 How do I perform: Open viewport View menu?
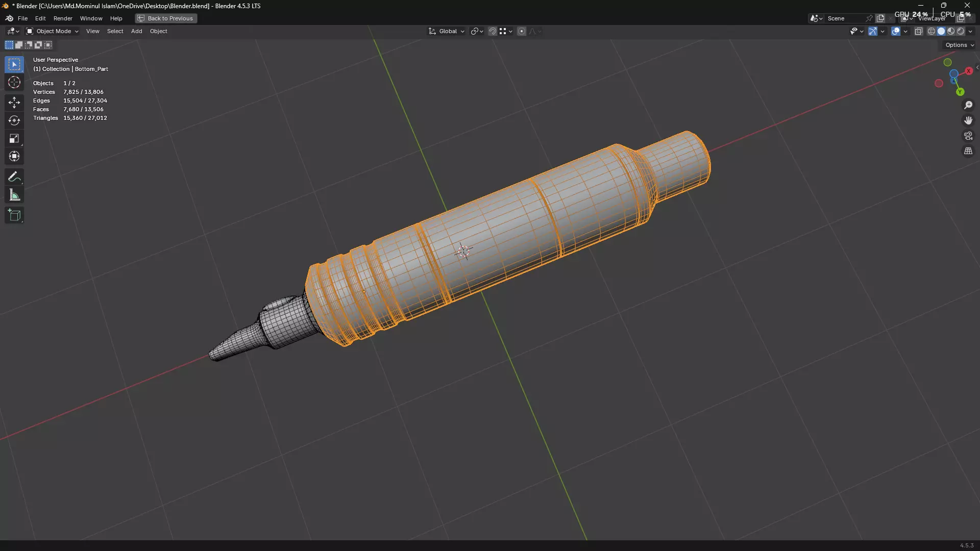[92, 31]
